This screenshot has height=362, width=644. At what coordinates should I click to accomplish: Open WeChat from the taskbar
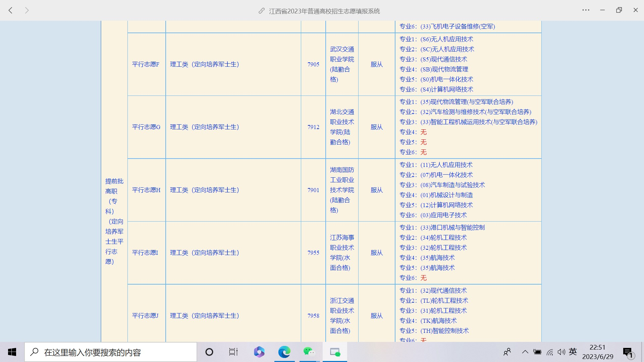tap(309, 352)
